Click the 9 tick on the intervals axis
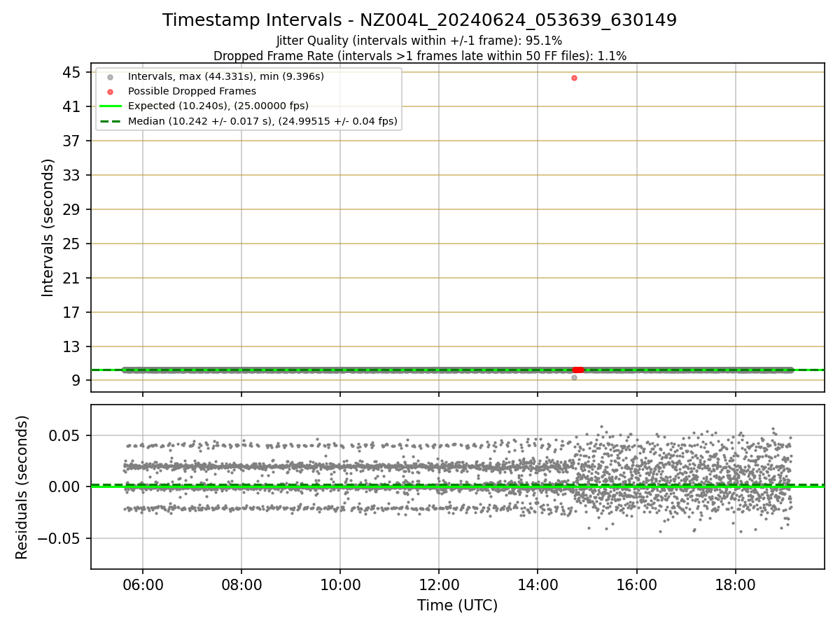Screen dimensions: 840x630 click(x=76, y=381)
